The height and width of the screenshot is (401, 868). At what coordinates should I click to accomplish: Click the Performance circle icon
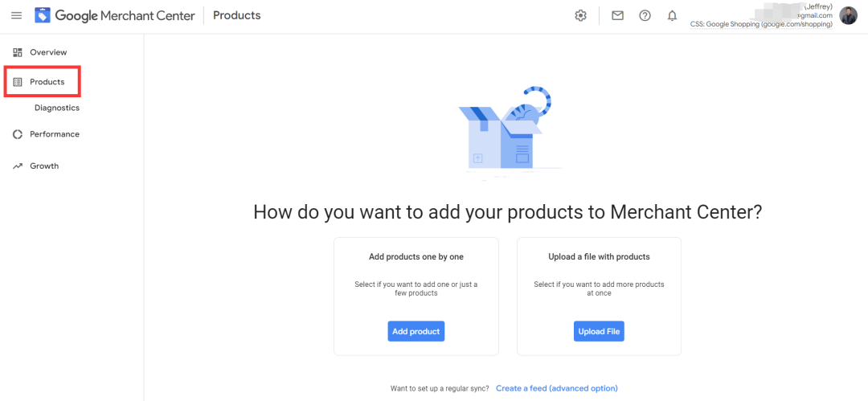pos(17,134)
